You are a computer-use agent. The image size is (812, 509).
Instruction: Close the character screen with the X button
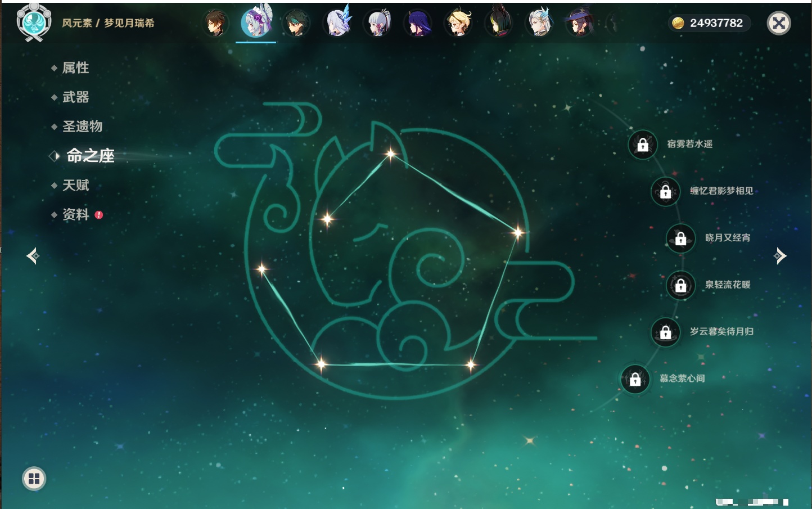779,23
